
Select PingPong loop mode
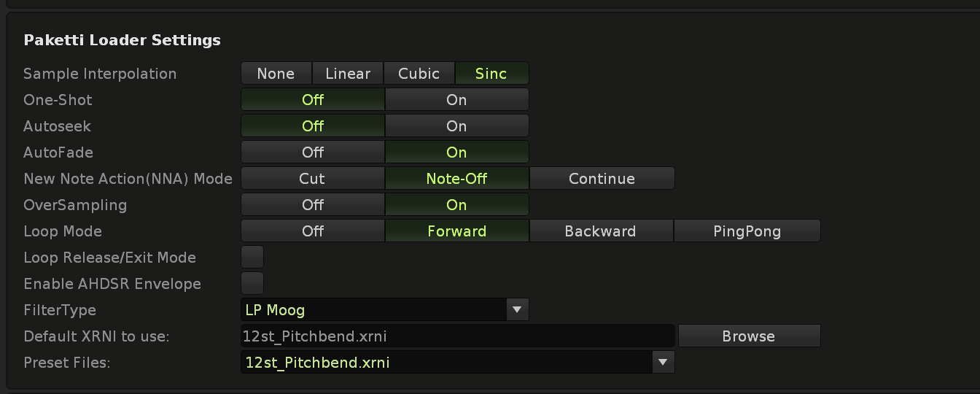pyautogui.click(x=747, y=231)
